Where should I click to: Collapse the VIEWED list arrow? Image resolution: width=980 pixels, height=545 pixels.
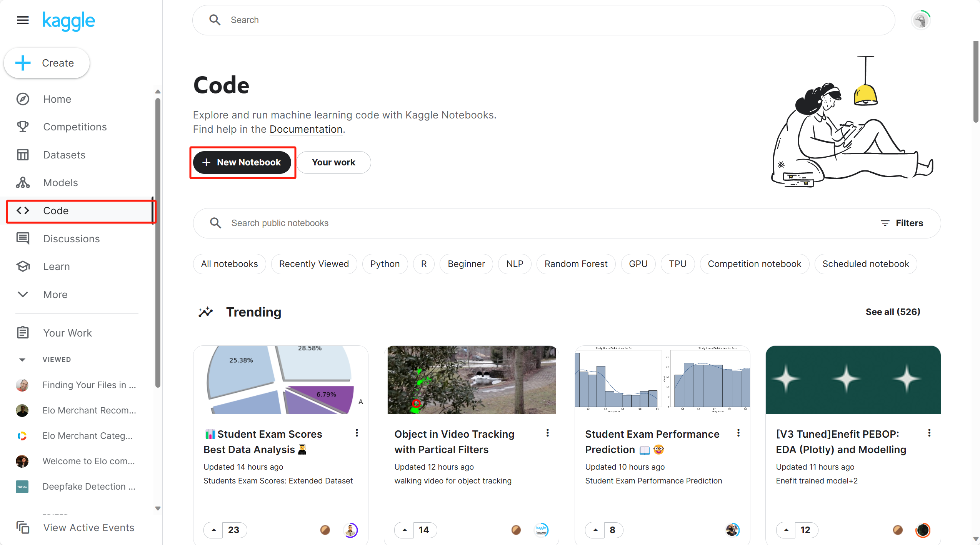pos(22,360)
